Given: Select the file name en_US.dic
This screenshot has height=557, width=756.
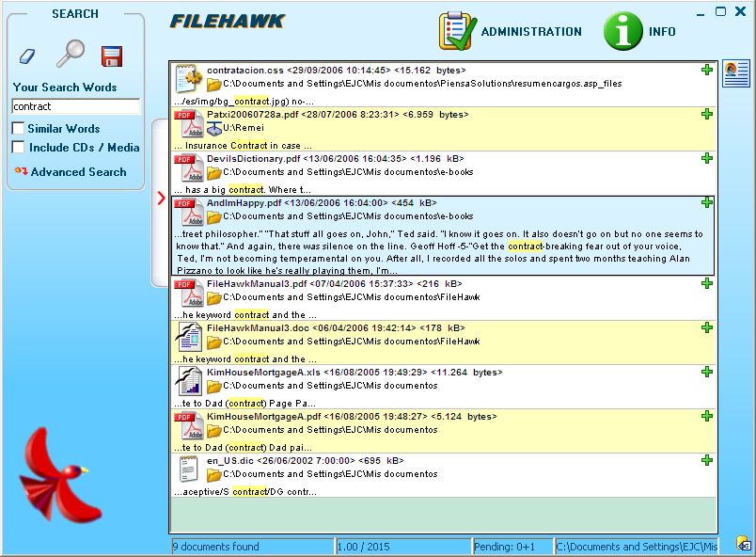Looking at the screenshot, I should pos(230,461).
